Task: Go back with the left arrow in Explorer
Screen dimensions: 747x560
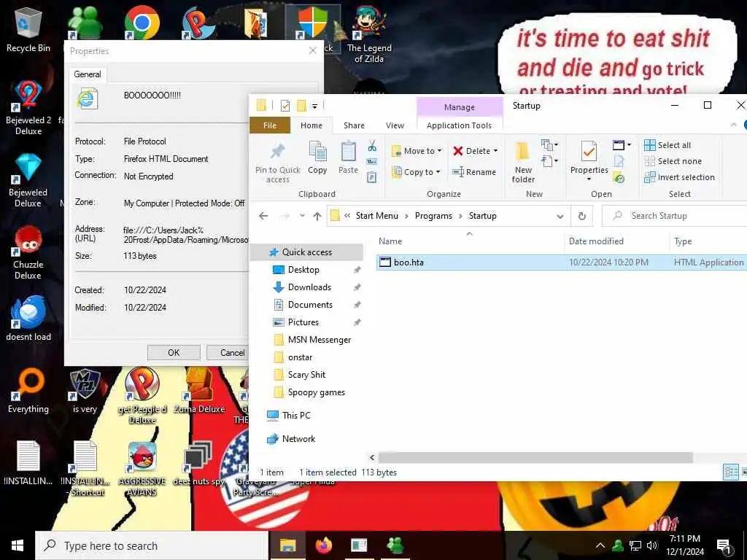Action: coord(263,216)
